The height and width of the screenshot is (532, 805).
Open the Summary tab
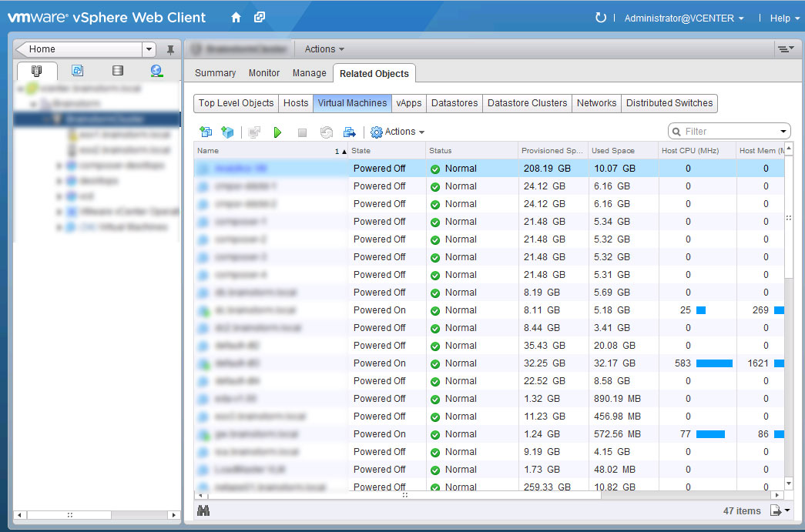215,73
